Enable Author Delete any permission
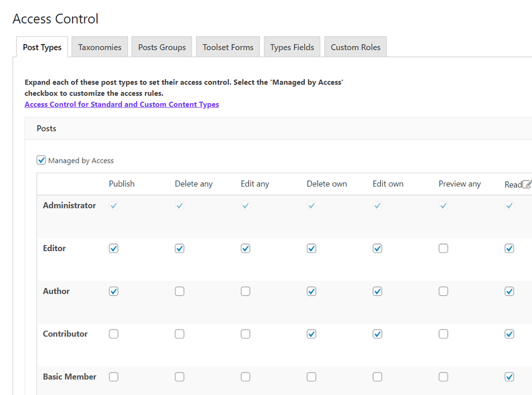The height and width of the screenshot is (395, 532). (x=179, y=291)
